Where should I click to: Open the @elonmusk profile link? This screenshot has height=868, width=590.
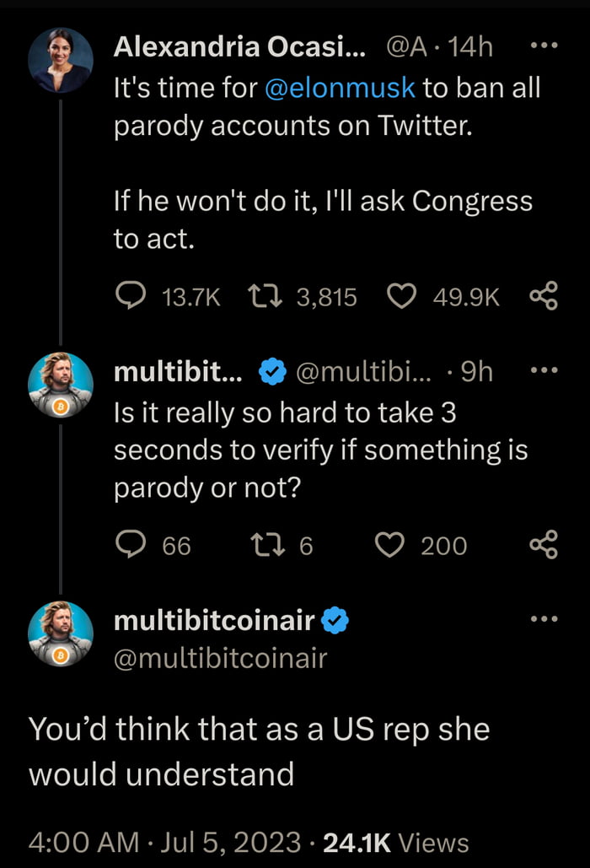(x=338, y=87)
